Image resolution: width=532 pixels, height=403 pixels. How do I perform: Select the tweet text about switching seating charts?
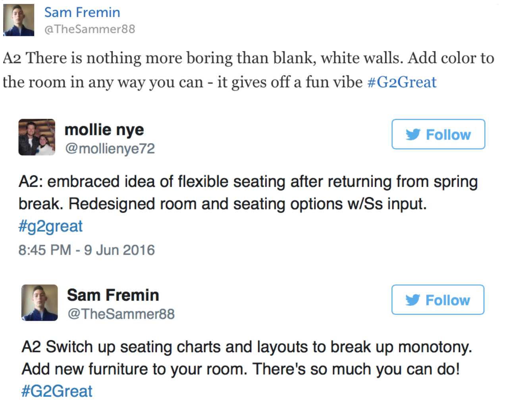(247, 368)
